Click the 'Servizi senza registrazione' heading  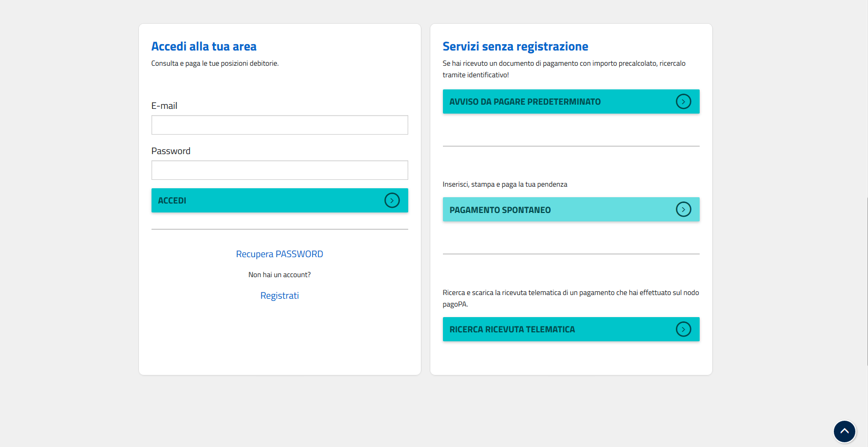(x=515, y=46)
